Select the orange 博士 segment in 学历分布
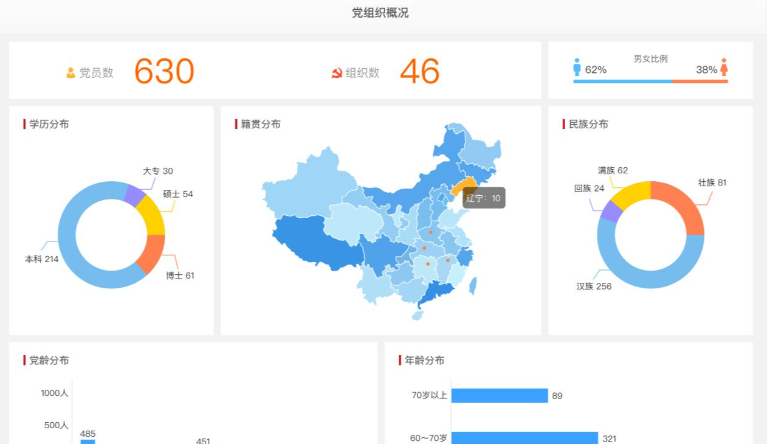The image size is (772, 444). point(153,254)
